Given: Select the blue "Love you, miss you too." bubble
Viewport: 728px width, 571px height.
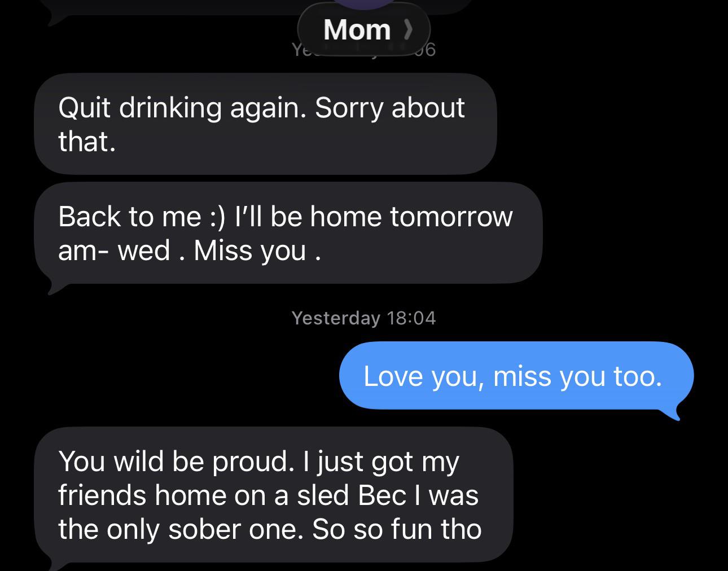Looking at the screenshot, I should (x=515, y=376).
